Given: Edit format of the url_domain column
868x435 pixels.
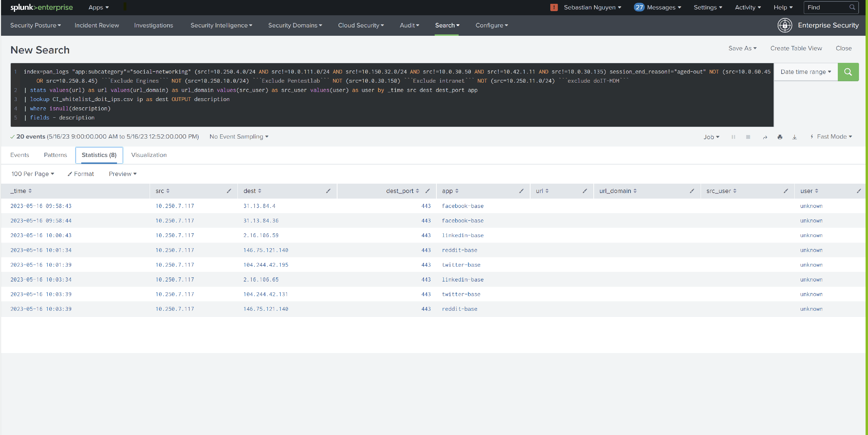Looking at the screenshot, I should coord(692,191).
